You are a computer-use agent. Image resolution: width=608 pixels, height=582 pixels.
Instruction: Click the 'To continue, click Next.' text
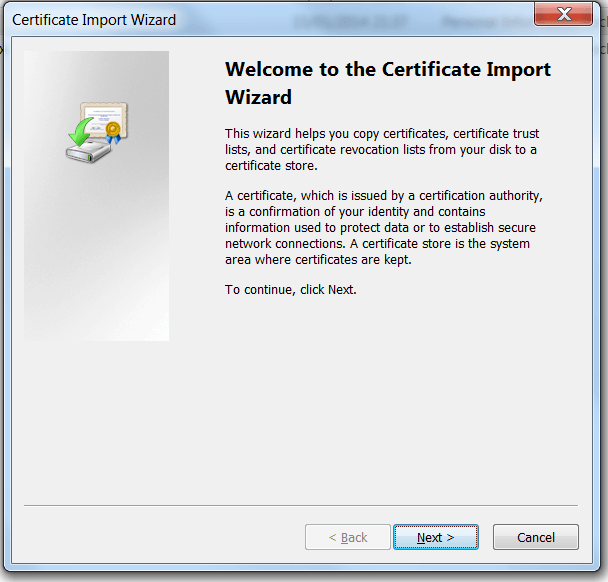tap(290, 290)
